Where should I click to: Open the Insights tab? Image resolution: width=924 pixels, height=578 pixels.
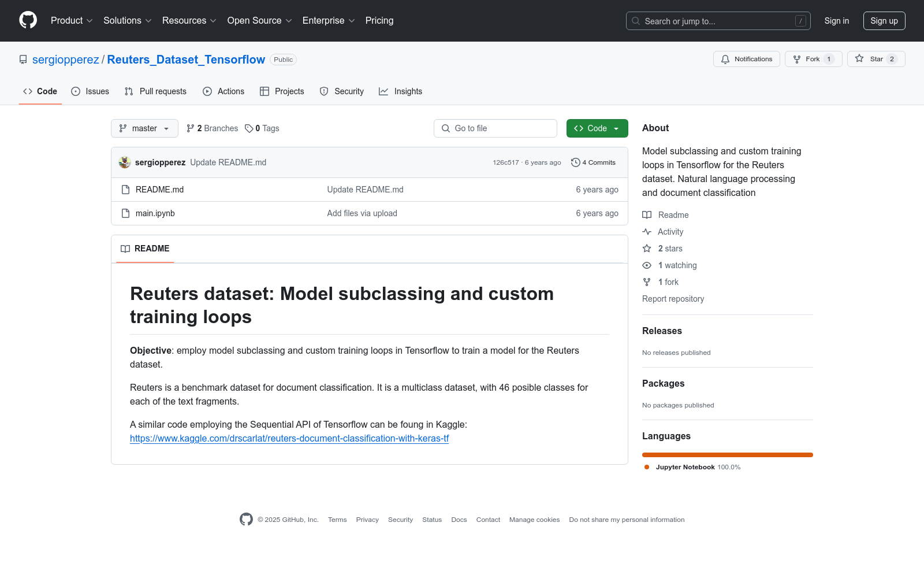coord(400,91)
